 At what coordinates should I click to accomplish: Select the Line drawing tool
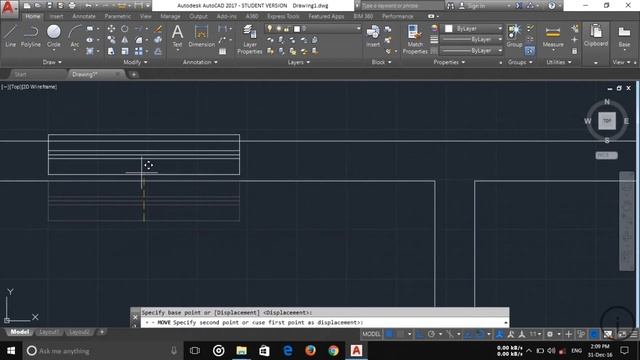11,36
